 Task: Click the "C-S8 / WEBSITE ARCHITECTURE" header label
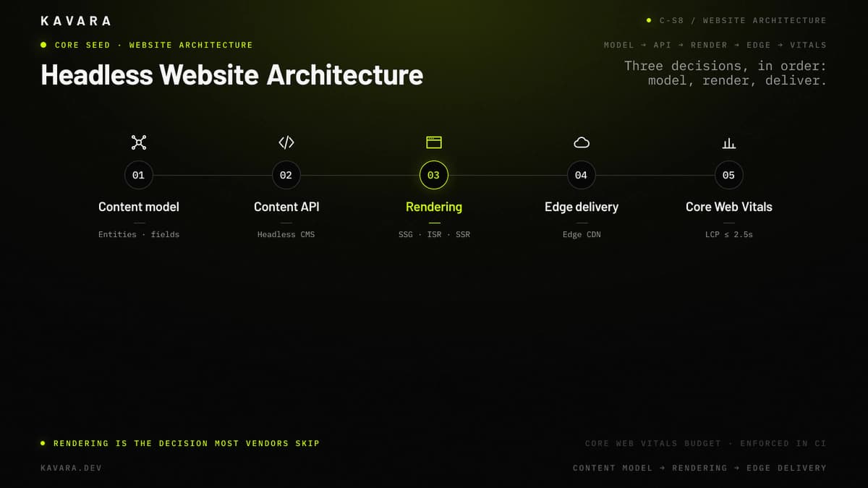(x=743, y=20)
